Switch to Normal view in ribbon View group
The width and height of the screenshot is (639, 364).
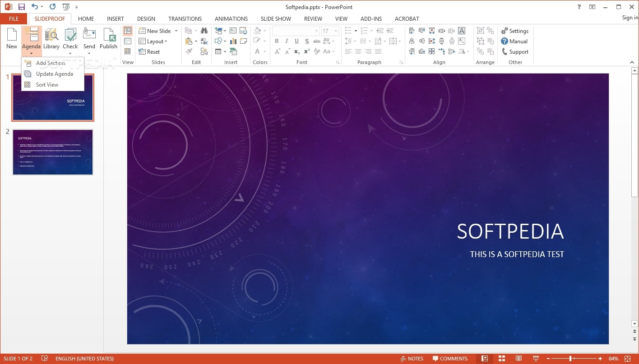(x=128, y=31)
